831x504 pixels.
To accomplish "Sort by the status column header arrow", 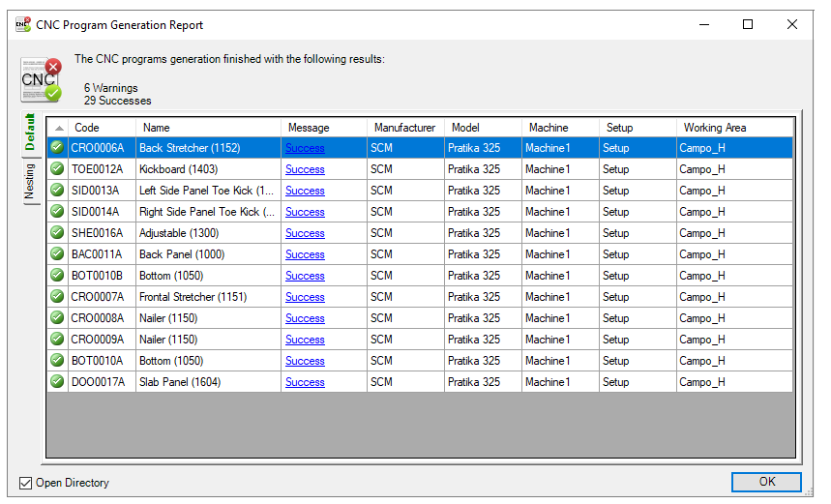I will pos(57,128).
